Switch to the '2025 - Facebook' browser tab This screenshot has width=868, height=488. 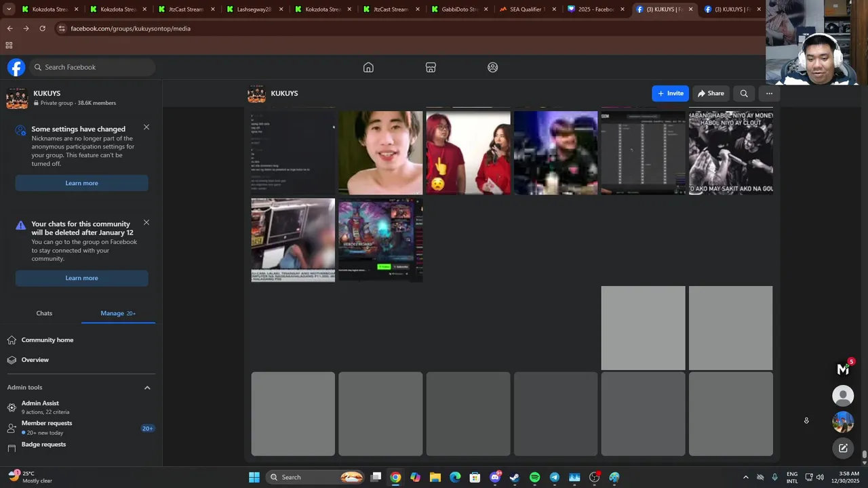(x=596, y=9)
